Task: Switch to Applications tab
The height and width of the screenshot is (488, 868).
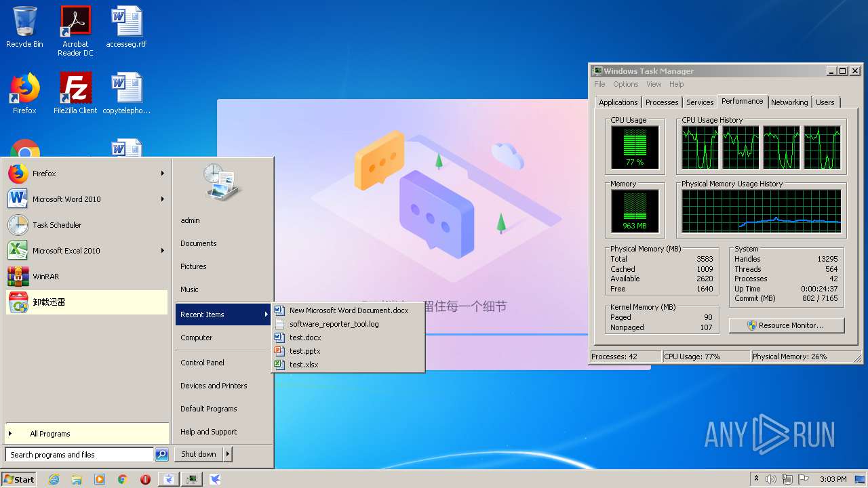Action: 618,102
